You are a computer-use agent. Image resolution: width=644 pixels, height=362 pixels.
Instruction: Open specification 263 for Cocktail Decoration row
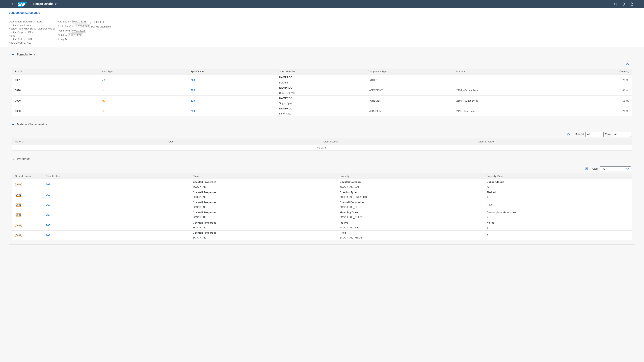tap(48, 205)
